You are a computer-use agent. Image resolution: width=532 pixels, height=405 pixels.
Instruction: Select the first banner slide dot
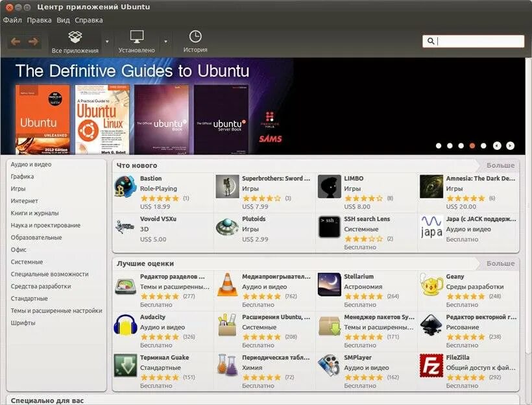pos(439,145)
